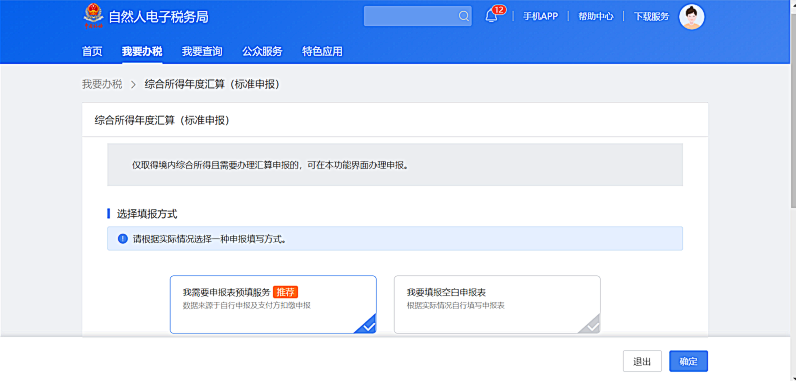796x381 pixels.
Task: Click breadcrumb text 综合所得年度汇算（标准申报）
Action: pyautogui.click(x=212, y=84)
